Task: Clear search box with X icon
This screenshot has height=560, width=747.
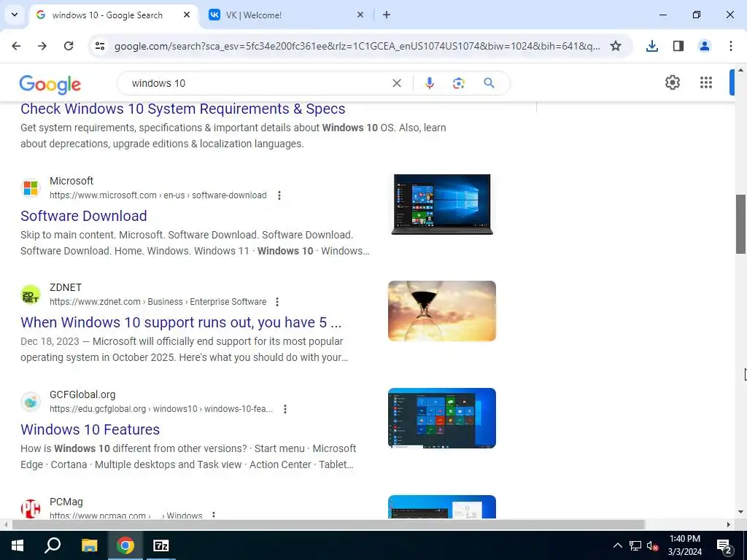Action: tap(396, 83)
